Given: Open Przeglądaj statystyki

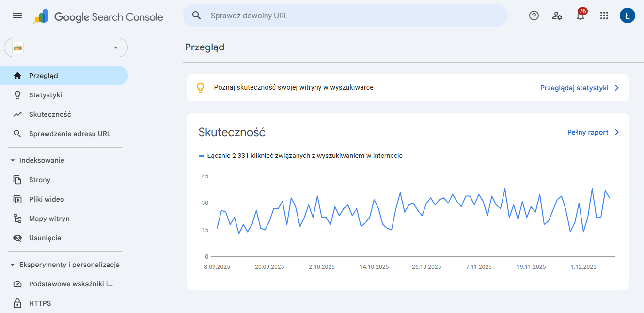Looking at the screenshot, I should pyautogui.click(x=575, y=88).
